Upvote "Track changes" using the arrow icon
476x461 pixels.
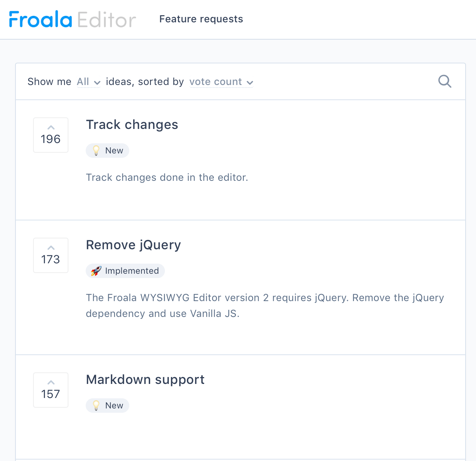point(51,127)
